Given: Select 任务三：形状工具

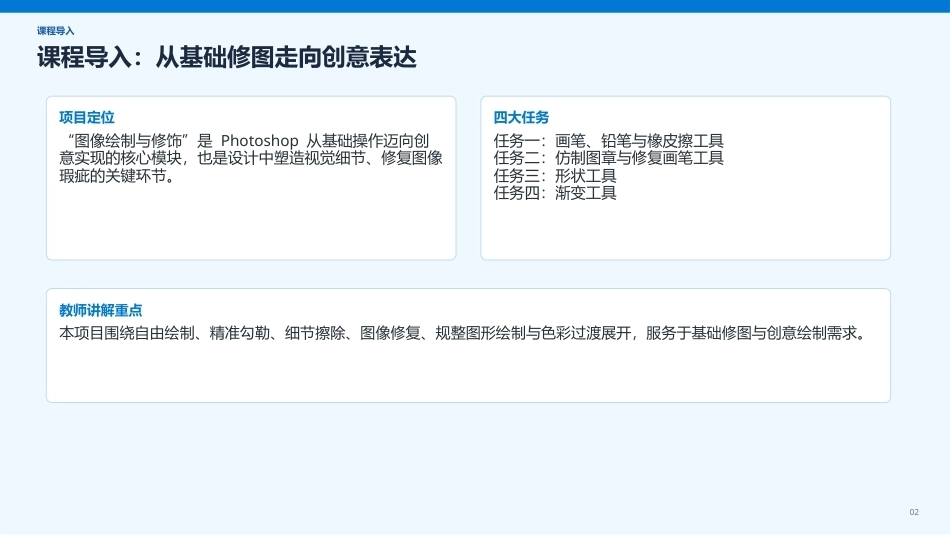Looking at the screenshot, I should click(555, 176).
